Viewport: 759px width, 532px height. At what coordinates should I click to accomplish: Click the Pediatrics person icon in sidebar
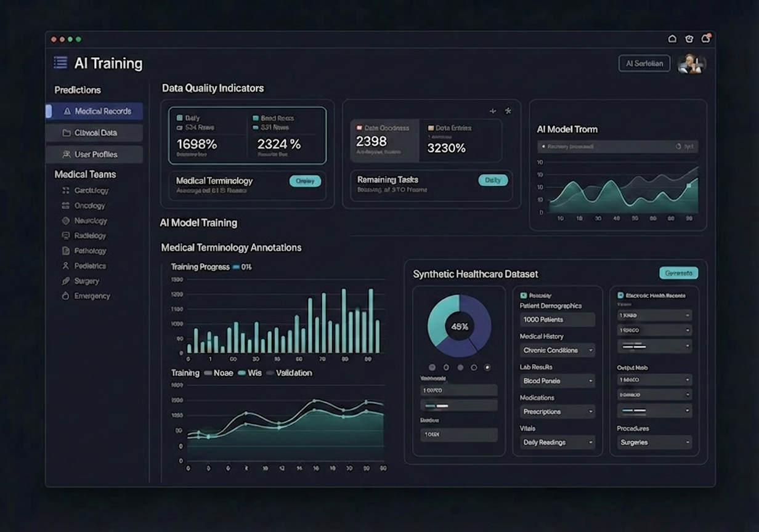[x=66, y=266]
